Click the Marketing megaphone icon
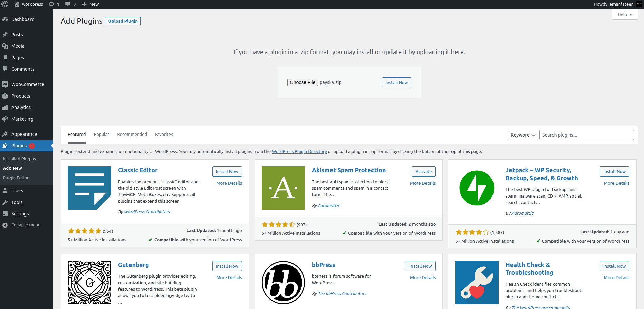Image resolution: width=644 pixels, height=309 pixels. click(5, 119)
